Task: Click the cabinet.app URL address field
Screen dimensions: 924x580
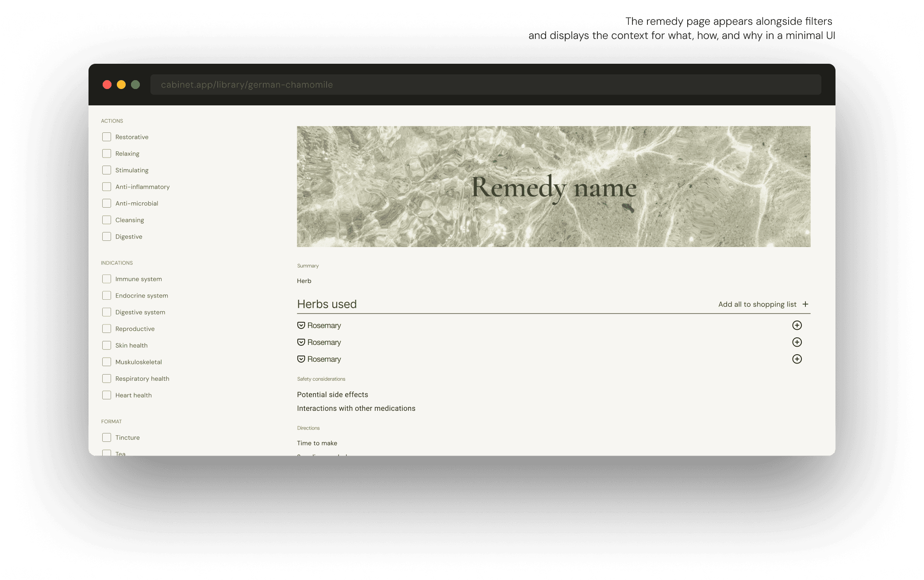Action: [485, 85]
